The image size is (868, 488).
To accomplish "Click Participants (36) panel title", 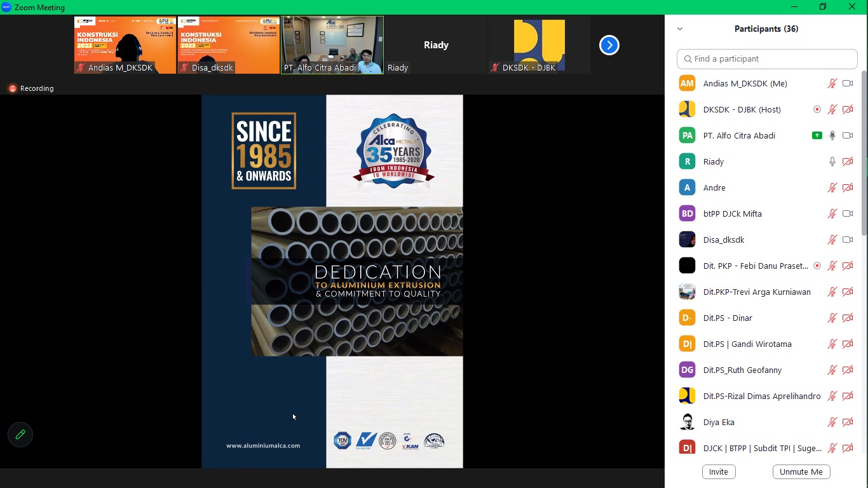I will point(766,29).
